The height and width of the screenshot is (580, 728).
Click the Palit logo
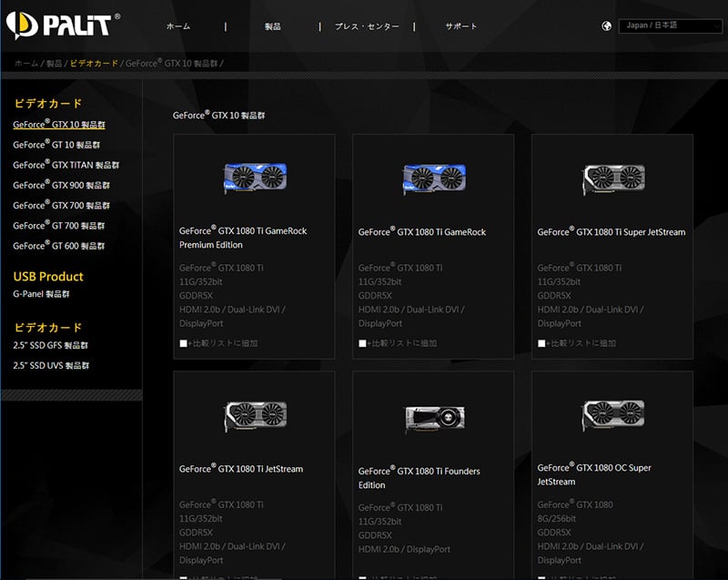point(63,25)
